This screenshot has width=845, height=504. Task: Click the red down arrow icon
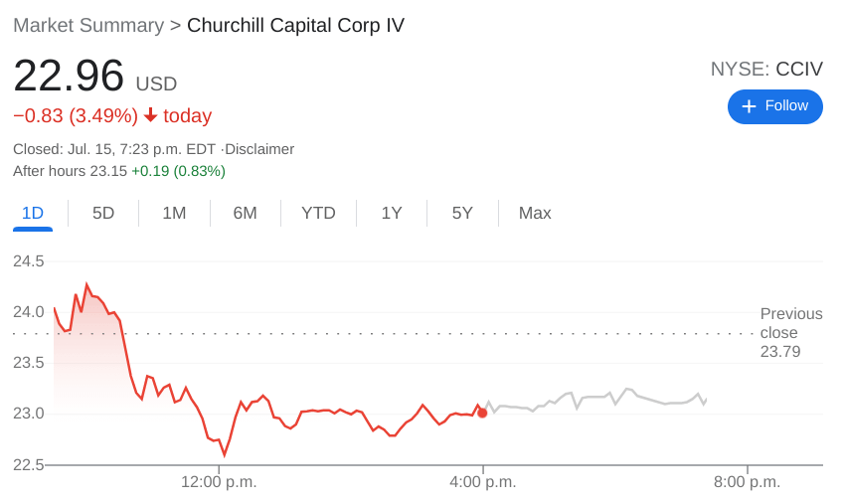tap(151, 115)
